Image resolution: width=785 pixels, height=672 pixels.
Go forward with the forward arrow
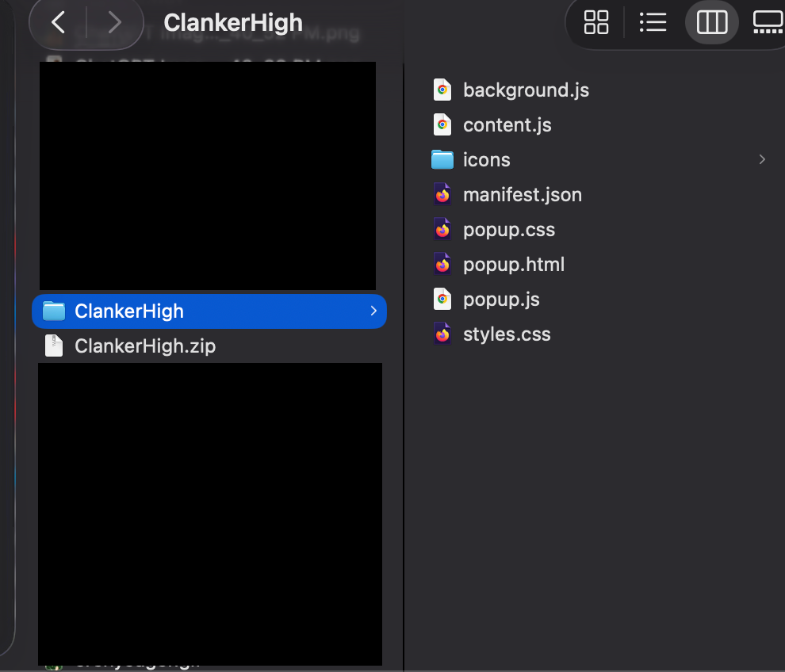(x=115, y=22)
